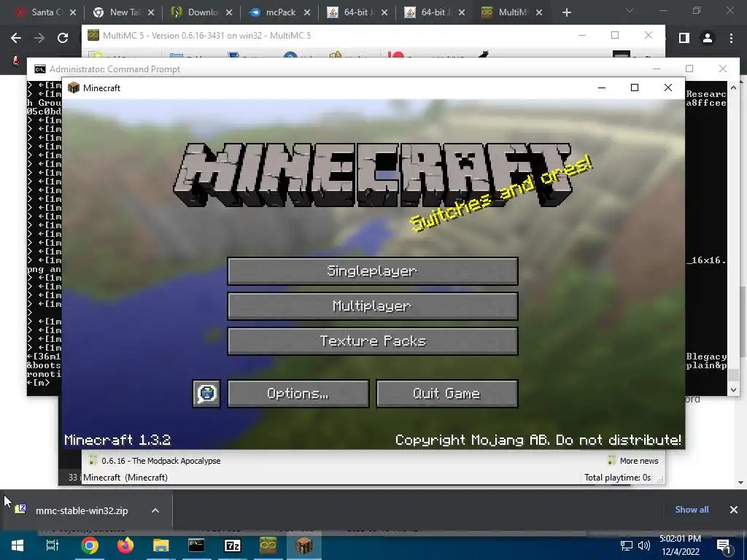The height and width of the screenshot is (560, 747).
Task: Open Chrome profile avatar
Action: pyautogui.click(x=708, y=38)
